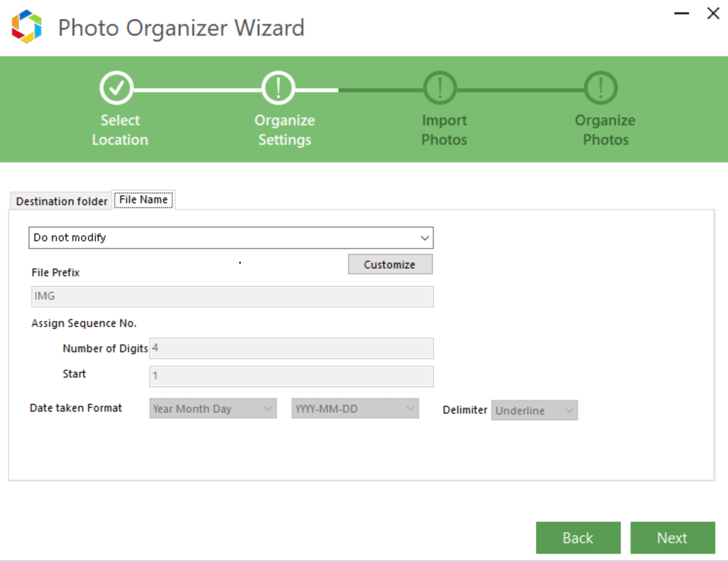Image resolution: width=728 pixels, height=561 pixels.
Task: Click the Organize Settings step circle icon
Action: [278, 88]
